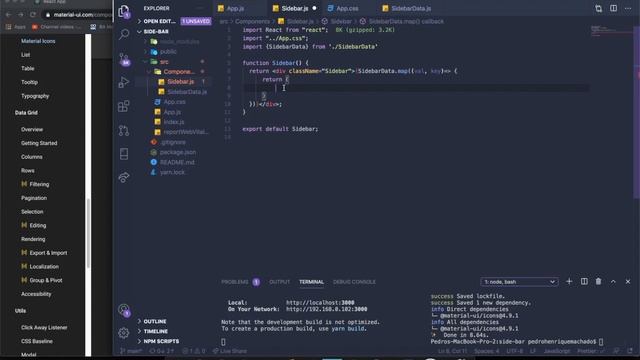Select the Sidebar.js editor tab
The image size is (640, 360).
click(295, 8)
